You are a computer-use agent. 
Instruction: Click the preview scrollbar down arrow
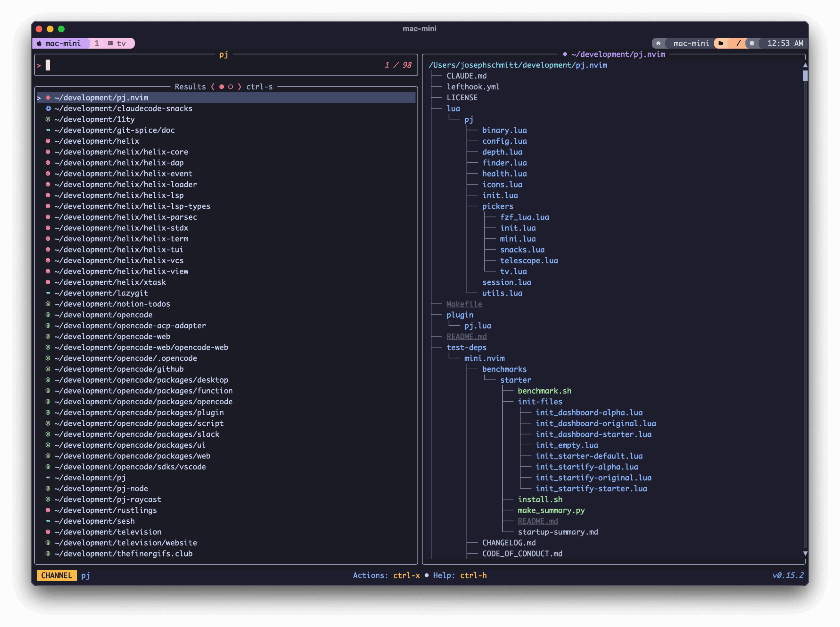[x=805, y=554]
